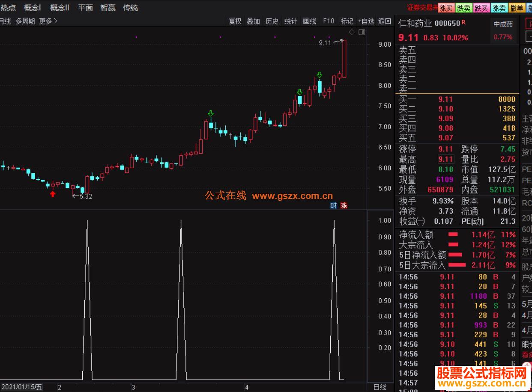Viewport: 532px width, 392px height.
Task: Click 买四 bid price 9.08
Action: pyautogui.click(x=445, y=128)
